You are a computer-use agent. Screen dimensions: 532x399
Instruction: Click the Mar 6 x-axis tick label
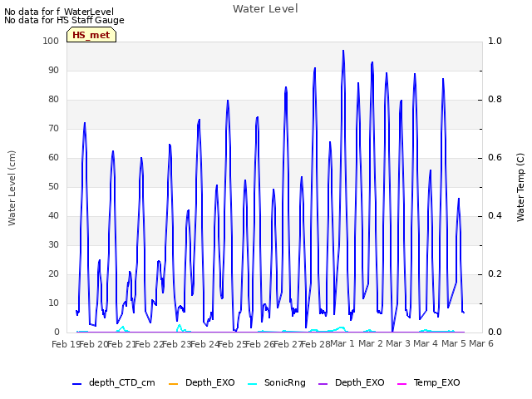point(481,343)
